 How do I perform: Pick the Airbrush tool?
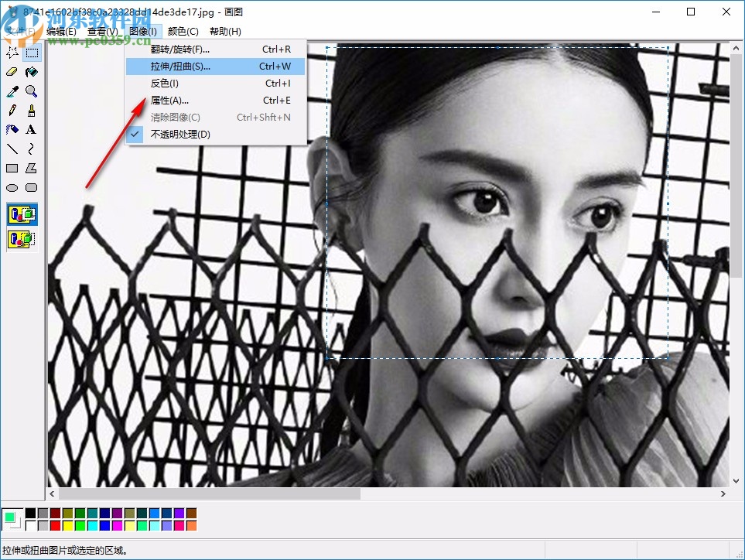point(12,129)
